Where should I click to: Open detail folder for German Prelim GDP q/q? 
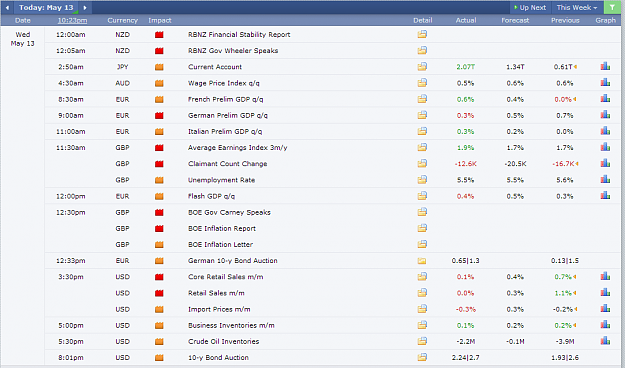[422, 115]
